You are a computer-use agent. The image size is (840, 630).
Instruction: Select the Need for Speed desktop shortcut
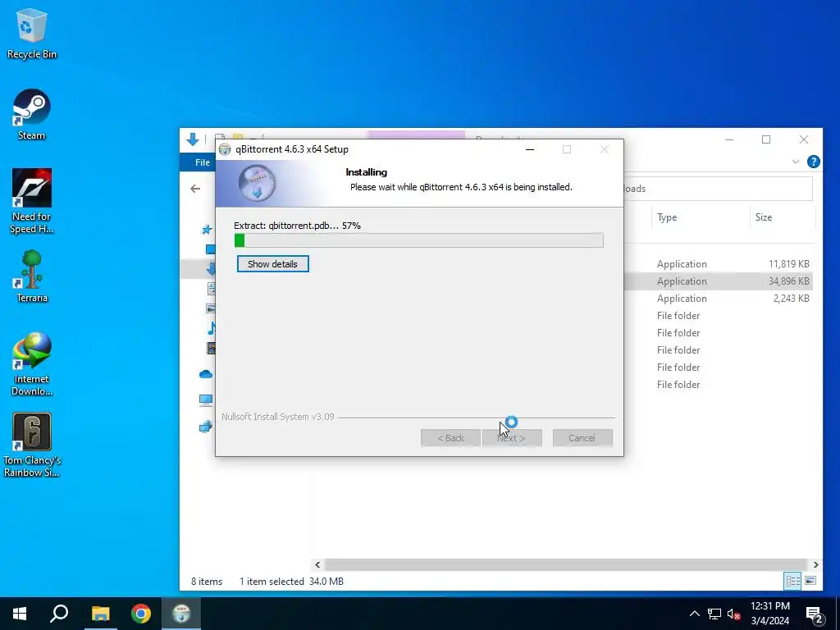(x=32, y=201)
